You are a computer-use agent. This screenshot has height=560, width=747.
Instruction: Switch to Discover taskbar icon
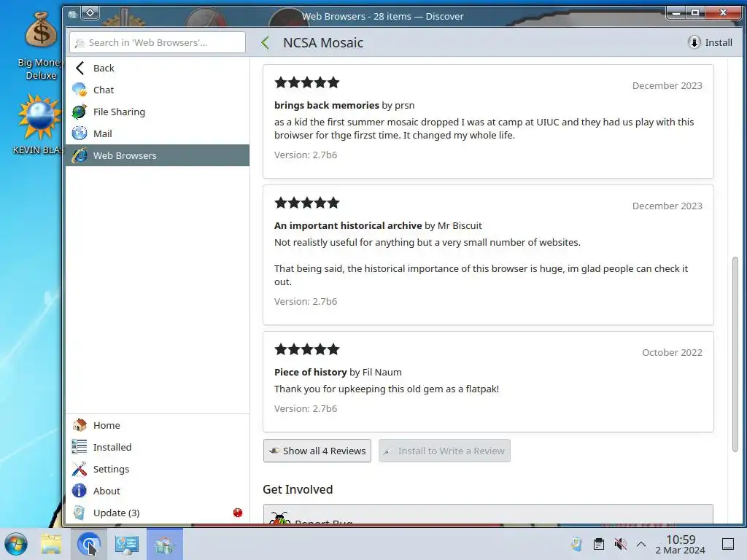coord(164,544)
